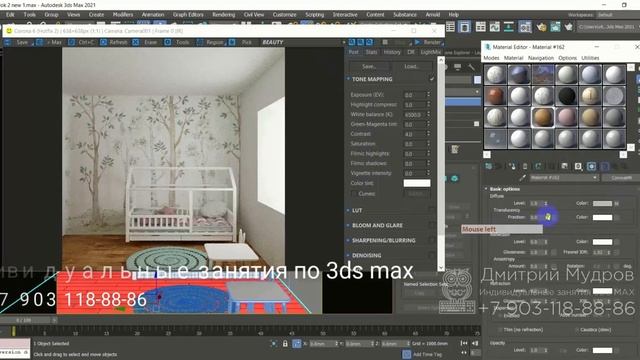Click the Refresh icon in Corona frame buffer
The width and height of the screenshot is (640, 360).
tap(103, 42)
